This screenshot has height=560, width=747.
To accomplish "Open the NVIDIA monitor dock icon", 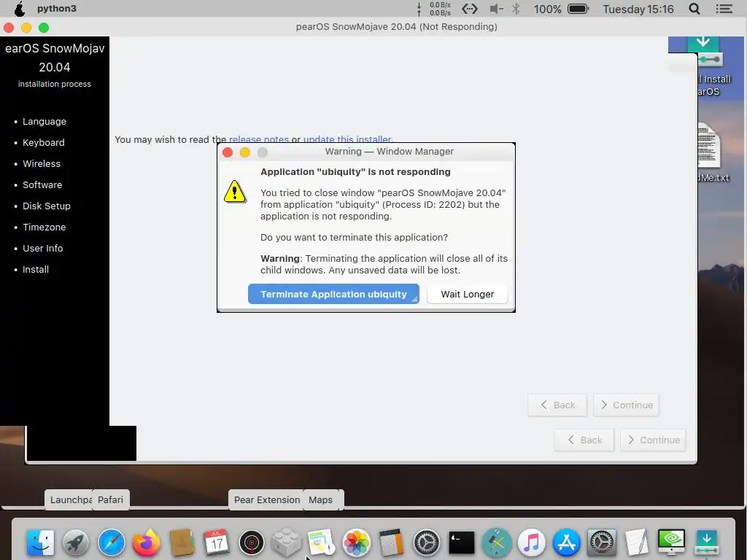I will (x=671, y=542).
